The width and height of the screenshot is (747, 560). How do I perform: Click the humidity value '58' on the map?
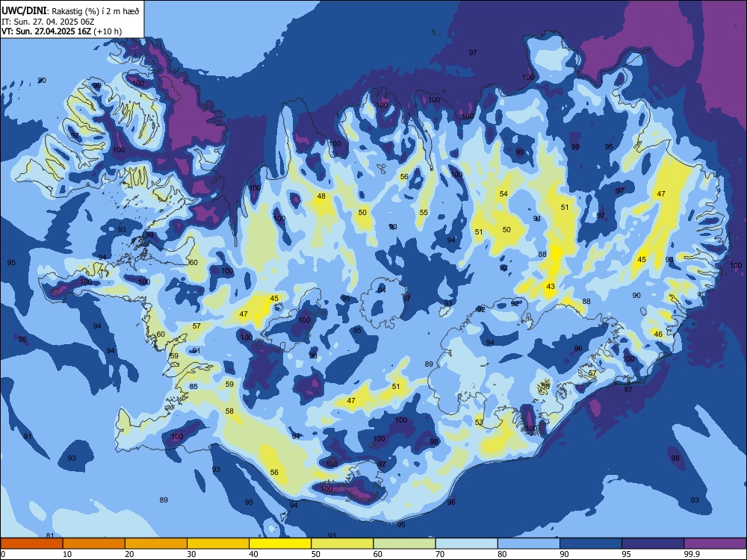[229, 411]
